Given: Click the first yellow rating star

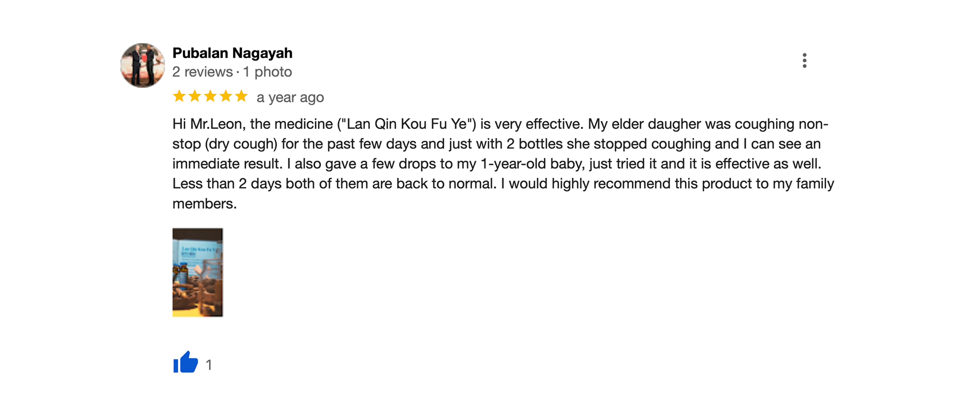Looking at the screenshot, I should [179, 96].
